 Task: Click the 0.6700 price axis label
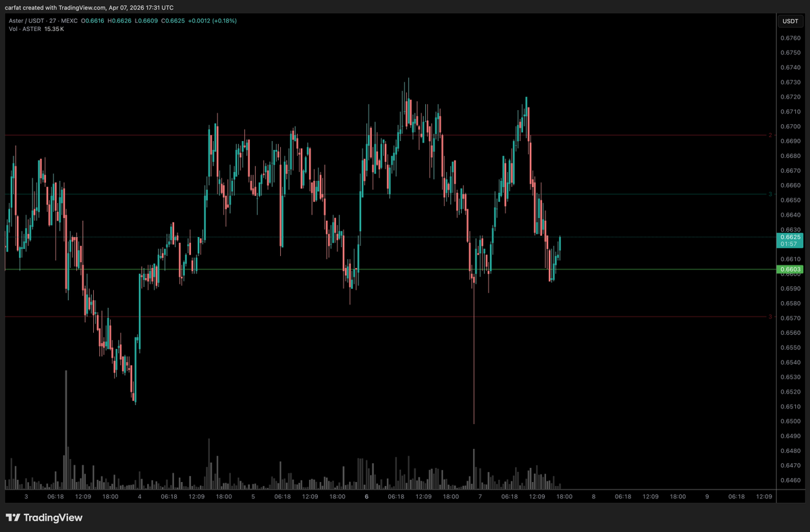pos(790,126)
